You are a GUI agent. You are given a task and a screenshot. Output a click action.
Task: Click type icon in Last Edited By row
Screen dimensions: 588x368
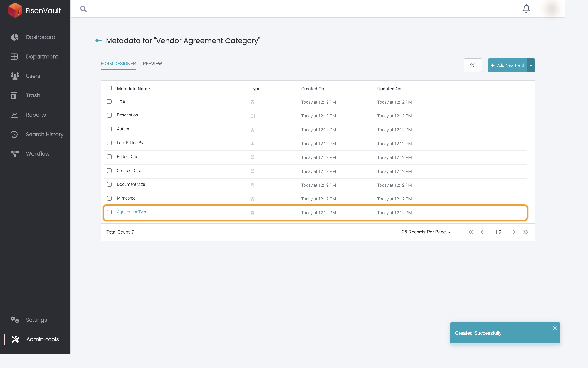(252, 144)
